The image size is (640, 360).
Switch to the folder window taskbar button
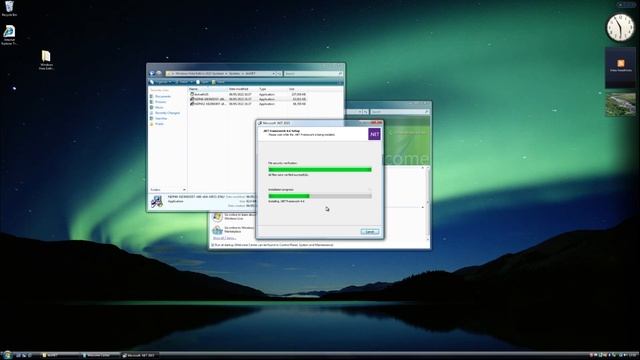click(x=60, y=356)
